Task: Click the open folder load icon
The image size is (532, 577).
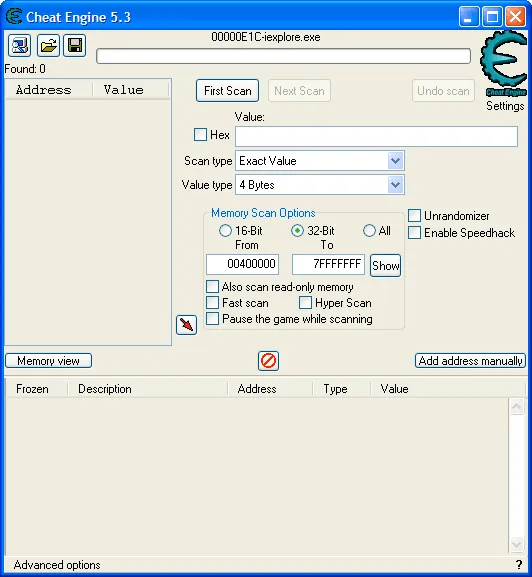Action: tap(48, 46)
